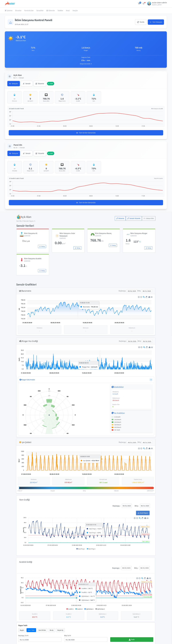Screen dimensions: 172x644
Task: Reset zoom with Rüzgar Hızı chart home icon
Action: click(149, 347)
